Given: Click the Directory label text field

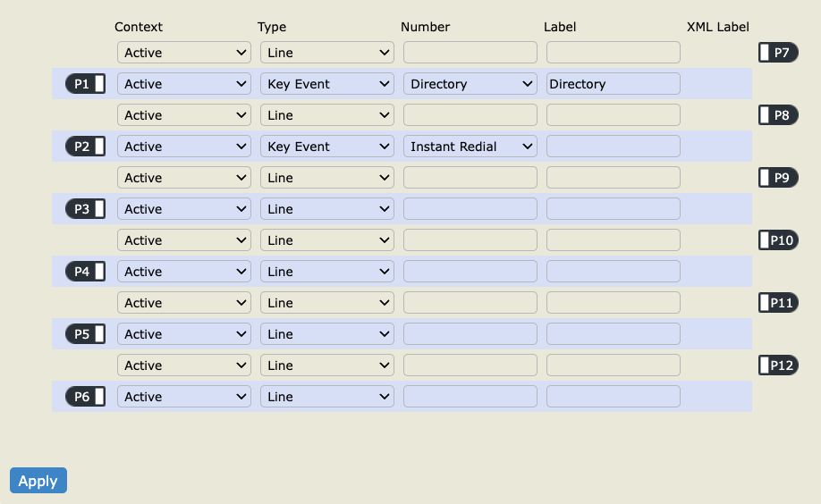Looking at the screenshot, I should [x=614, y=84].
